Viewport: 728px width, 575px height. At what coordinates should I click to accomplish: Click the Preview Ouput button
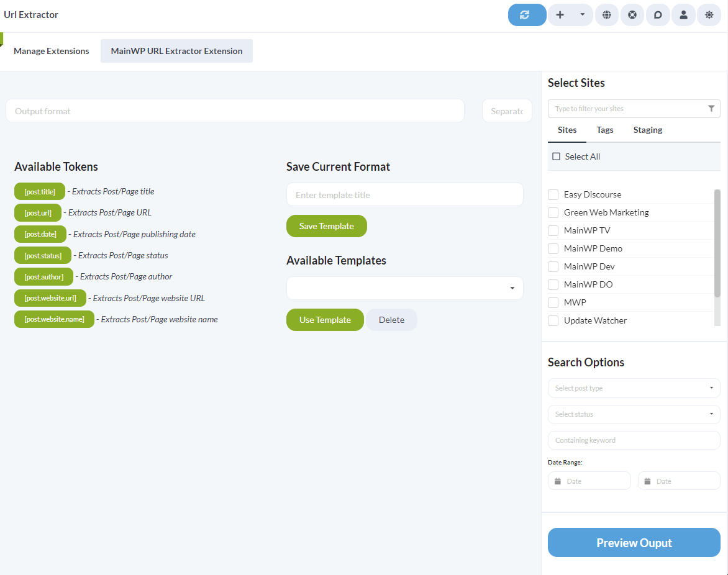[x=634, y=542]
